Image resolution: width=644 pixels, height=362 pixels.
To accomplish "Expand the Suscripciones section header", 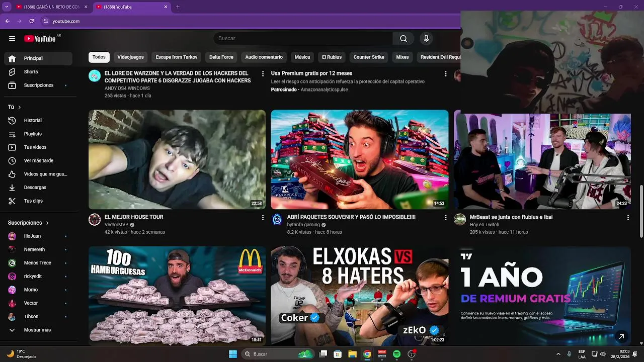I will pyautogui.click(x=29, y=223).
